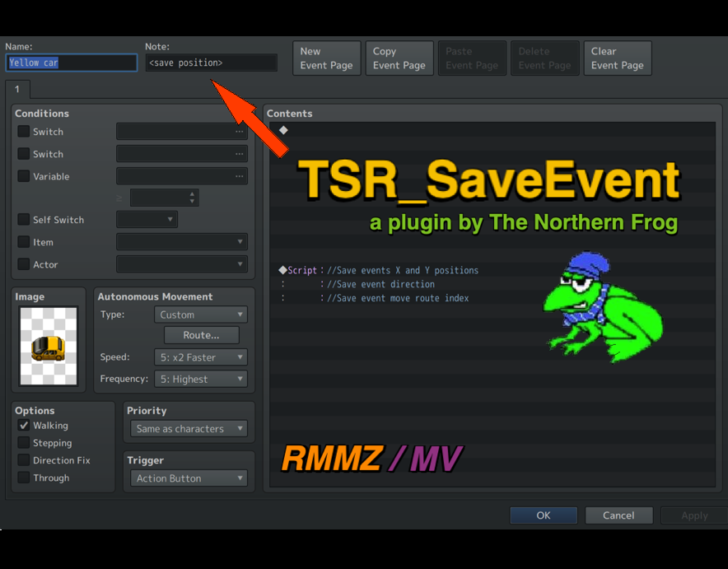Click the Variable condition field
Image resolution: width=728 pixels, height=569 pixels.
tap(182, 176)
